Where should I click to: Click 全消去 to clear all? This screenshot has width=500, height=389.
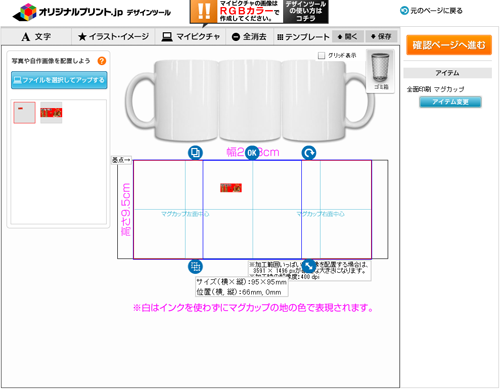249,36
